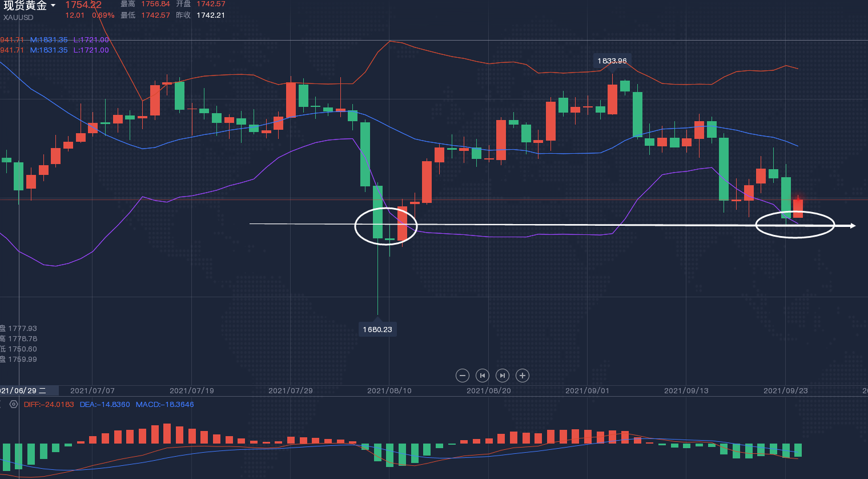Click the percentage change 0.69%

tap(103, 15)
